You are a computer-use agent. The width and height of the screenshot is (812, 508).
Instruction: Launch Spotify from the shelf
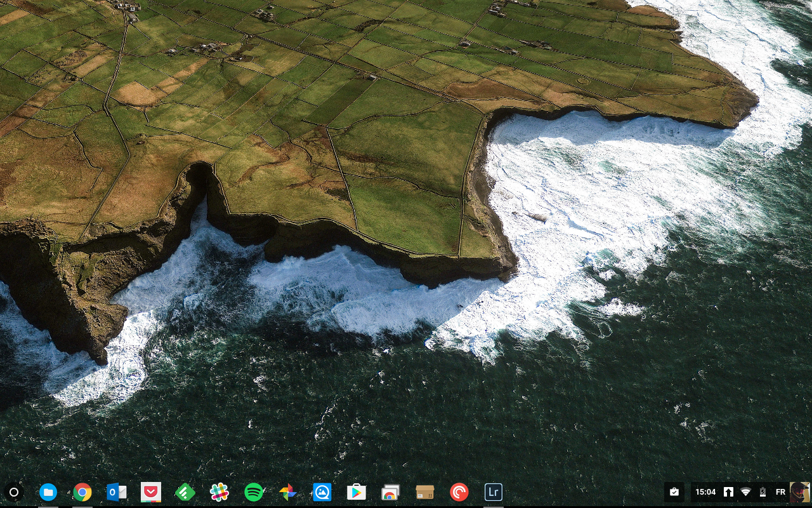[254, 492]
